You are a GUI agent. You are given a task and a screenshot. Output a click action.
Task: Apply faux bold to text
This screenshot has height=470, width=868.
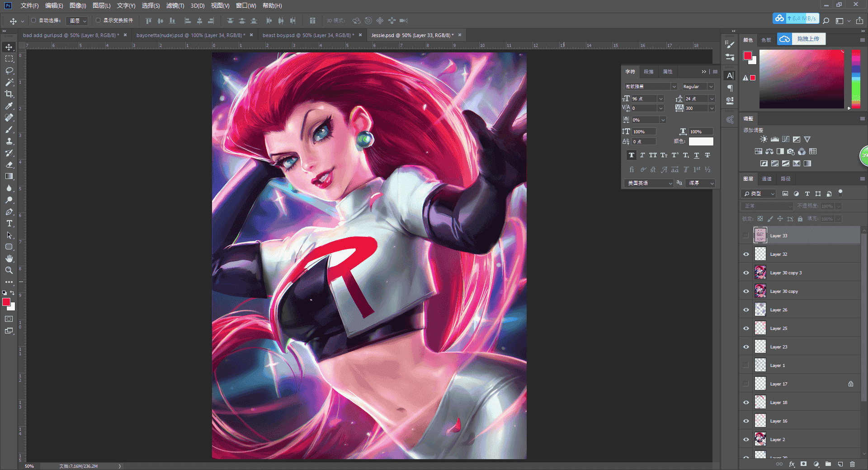pos(632,155)
